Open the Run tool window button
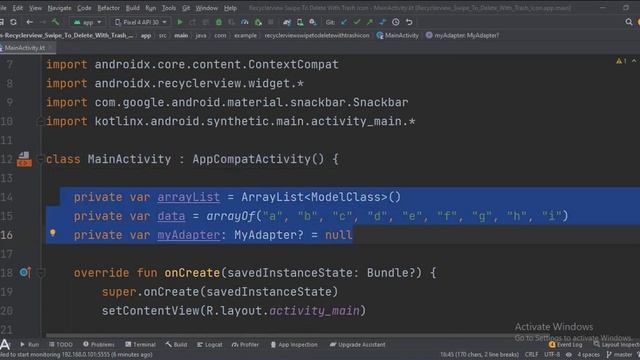The image size is (640, 360). coord(29,344)
